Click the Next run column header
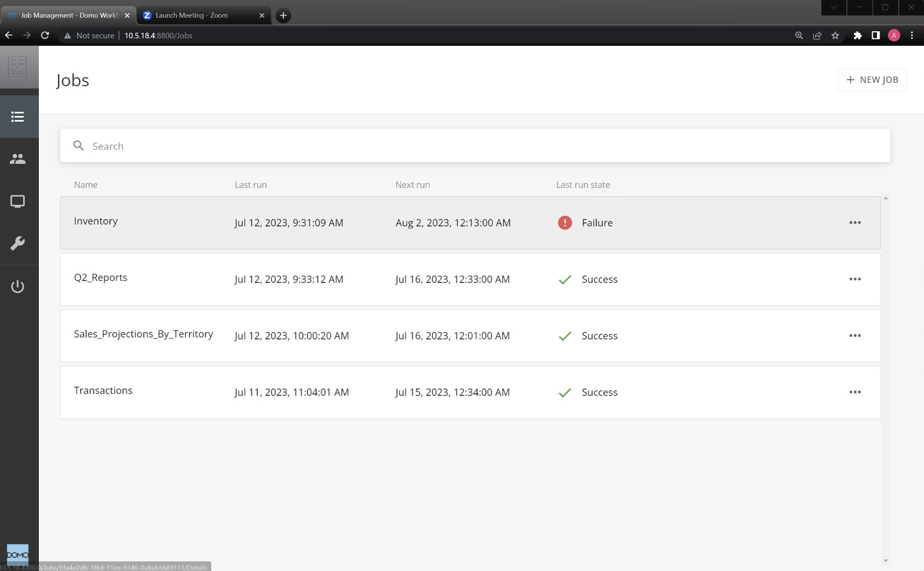Image resolution: width=924 pixels, height=571 pixels. (x=413, y=185)
